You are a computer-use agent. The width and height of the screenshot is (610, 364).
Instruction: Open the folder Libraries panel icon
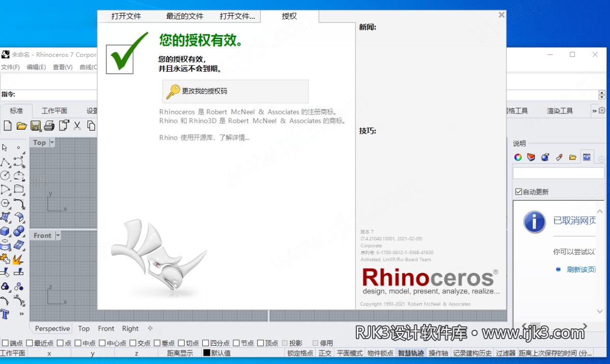coord(573,157)
